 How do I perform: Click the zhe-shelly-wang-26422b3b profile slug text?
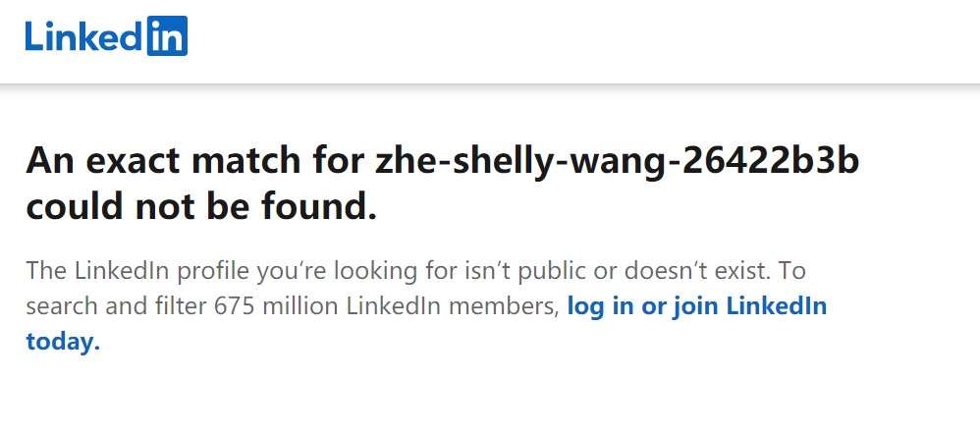618,162
